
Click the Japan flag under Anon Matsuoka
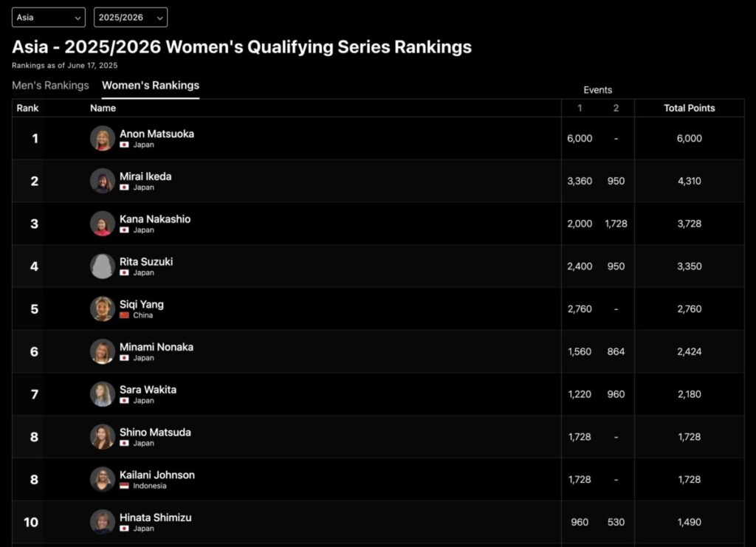pos(124,145)
